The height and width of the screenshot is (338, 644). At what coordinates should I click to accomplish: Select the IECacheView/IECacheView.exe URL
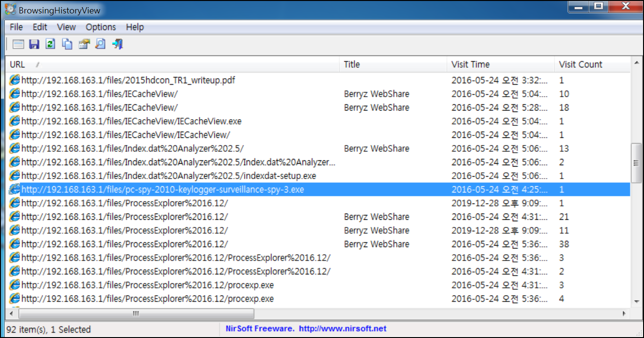click(x=131, y=121)
